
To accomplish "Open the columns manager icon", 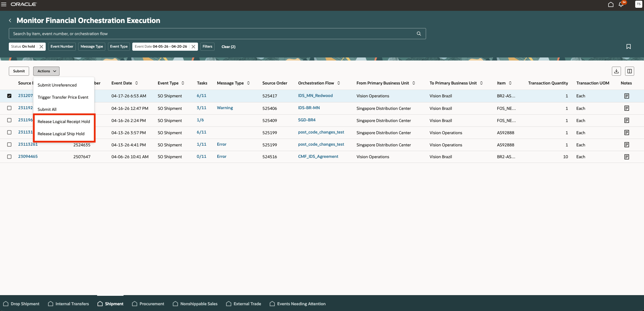I will point(629,71).
